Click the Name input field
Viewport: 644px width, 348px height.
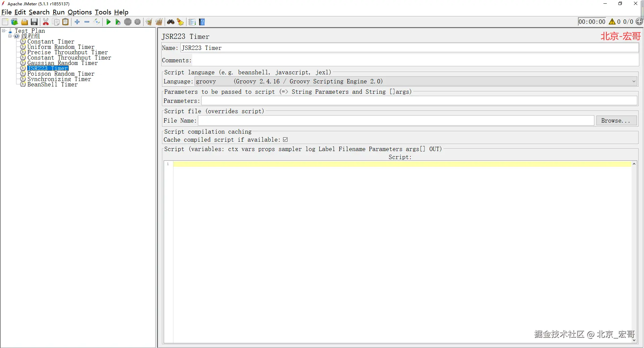409,48
